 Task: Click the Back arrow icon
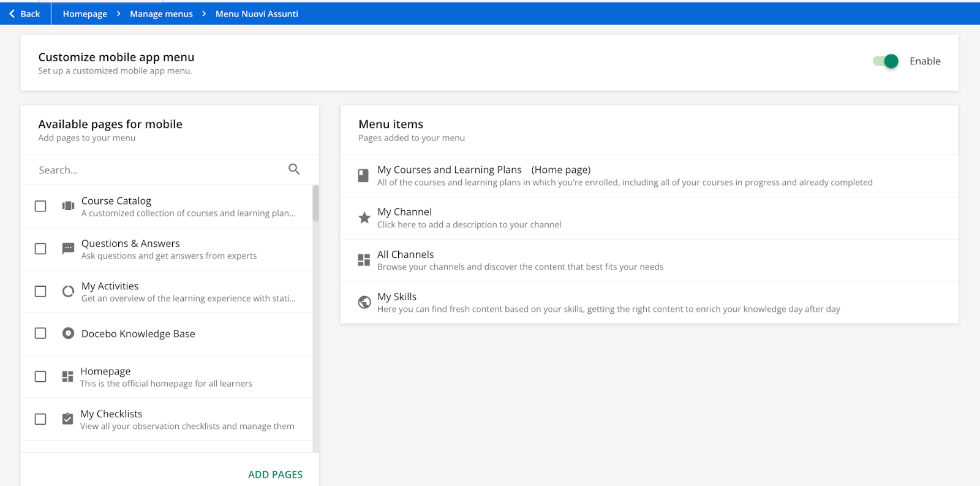click(12, 13)
